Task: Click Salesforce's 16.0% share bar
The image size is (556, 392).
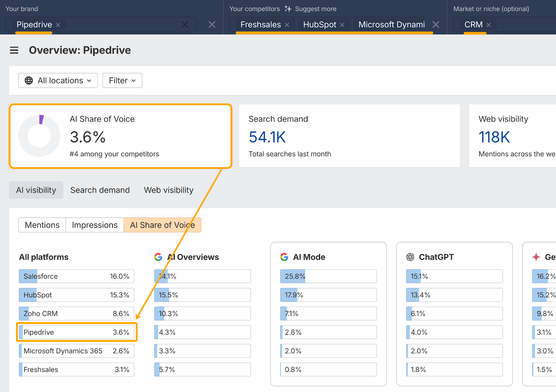Action: pyautogui.click(x=76, y=276)
